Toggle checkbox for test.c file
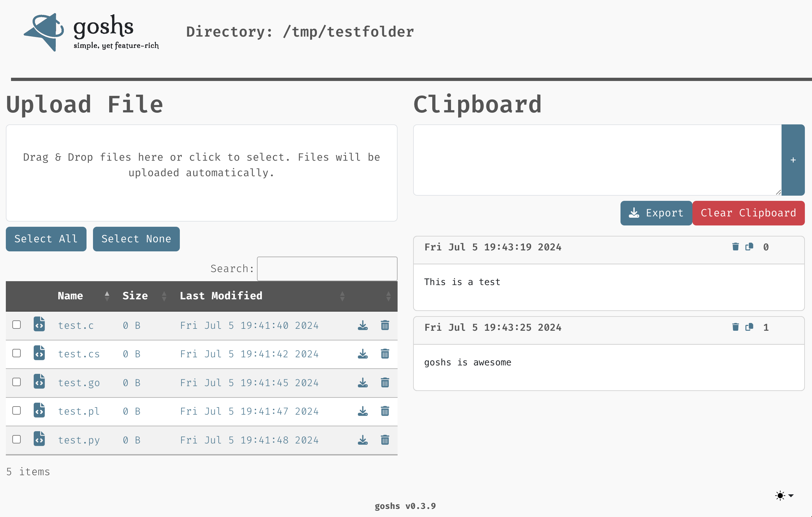 tap(16, 325)
